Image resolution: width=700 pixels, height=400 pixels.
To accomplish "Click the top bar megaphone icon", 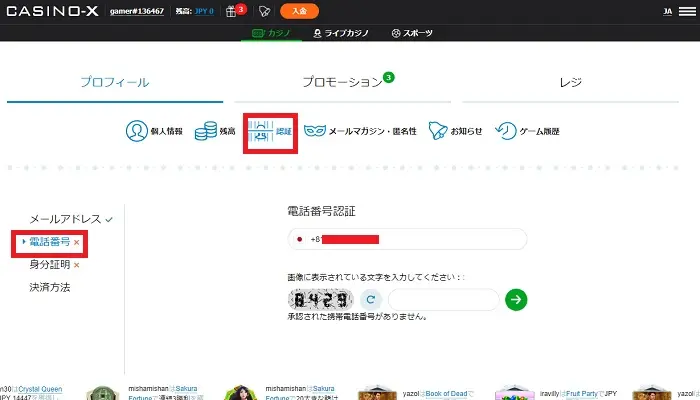I will pyautogui.click(x=264, y=11).
